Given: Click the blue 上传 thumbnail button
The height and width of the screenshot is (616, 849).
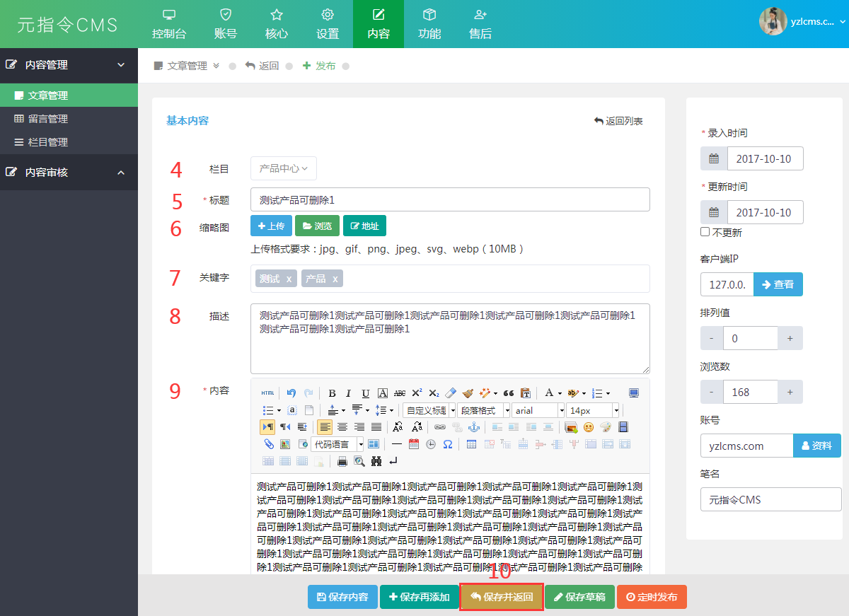Looking at the screenshot, I should pyautogui.click(x=271, y=226).
